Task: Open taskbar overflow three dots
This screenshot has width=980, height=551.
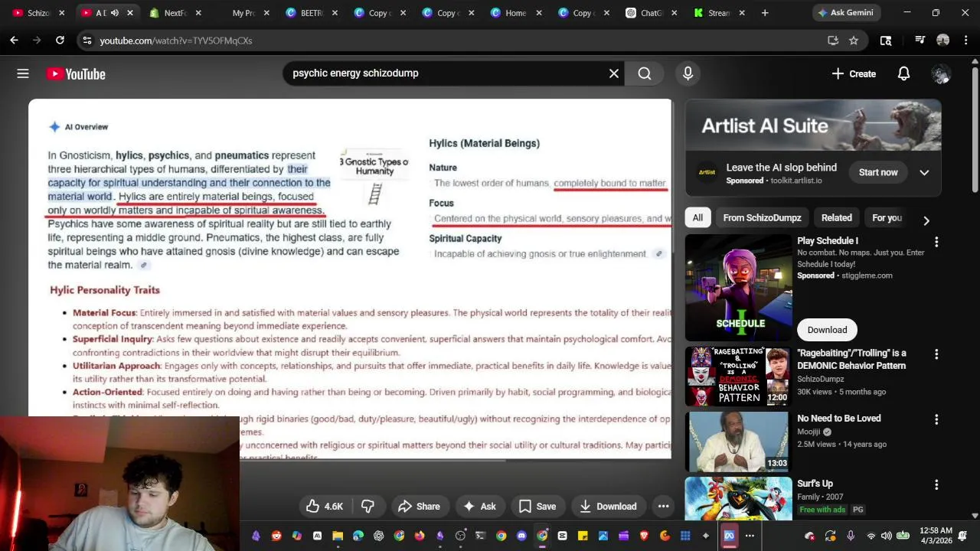Action: point(750,536)
